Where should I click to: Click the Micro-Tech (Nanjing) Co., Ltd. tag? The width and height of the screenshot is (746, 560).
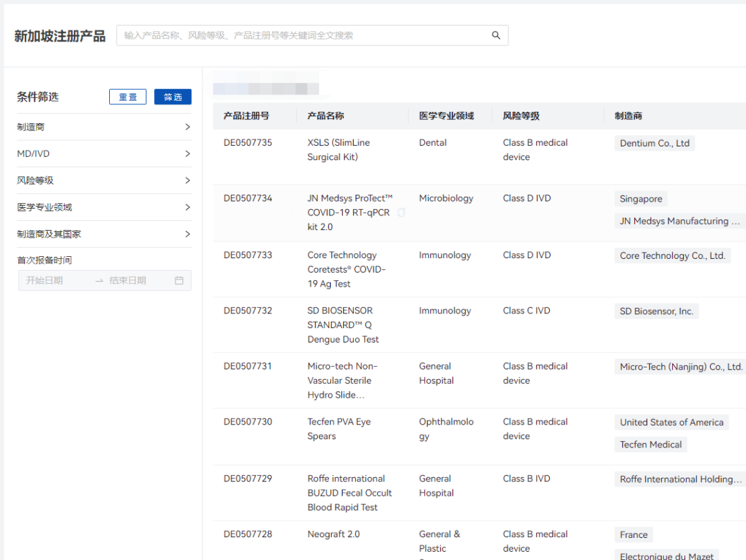point(680,367)
